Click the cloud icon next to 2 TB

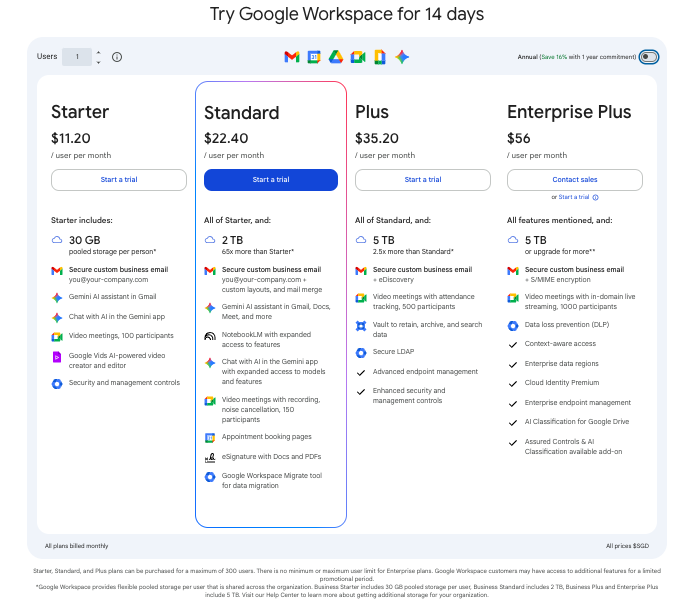[210, 240]
